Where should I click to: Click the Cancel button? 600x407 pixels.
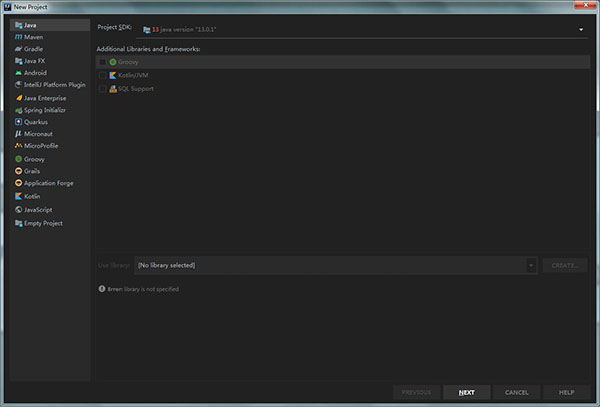(x=517, y=392)
